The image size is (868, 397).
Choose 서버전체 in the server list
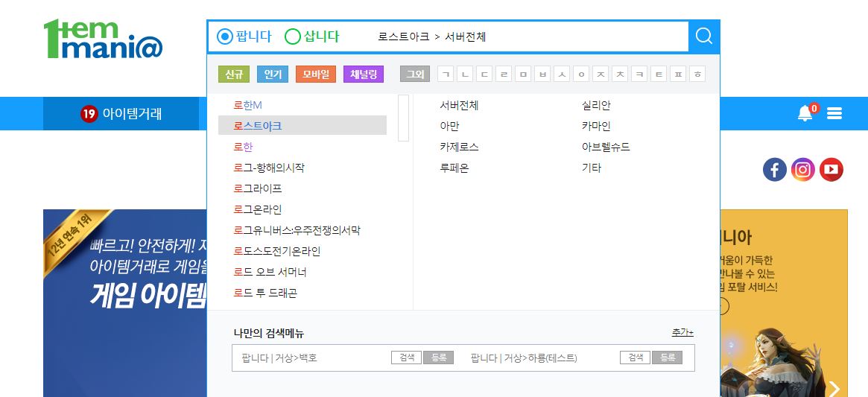click(459, 105)
